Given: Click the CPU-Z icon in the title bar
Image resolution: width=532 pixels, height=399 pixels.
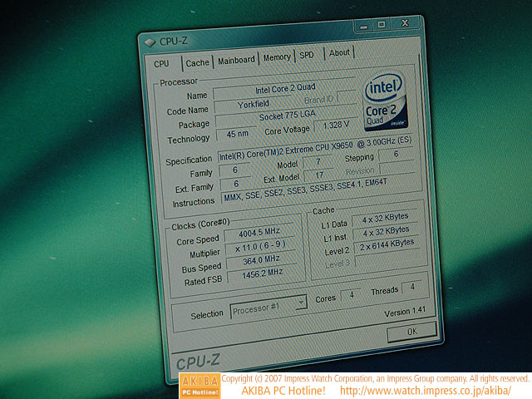Looking at the screenshot, I should pos(149,42).
